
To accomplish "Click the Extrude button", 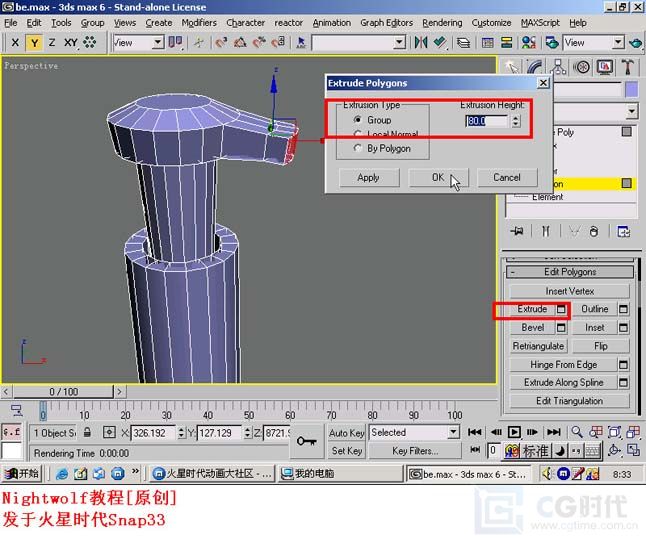I will 532,309.
